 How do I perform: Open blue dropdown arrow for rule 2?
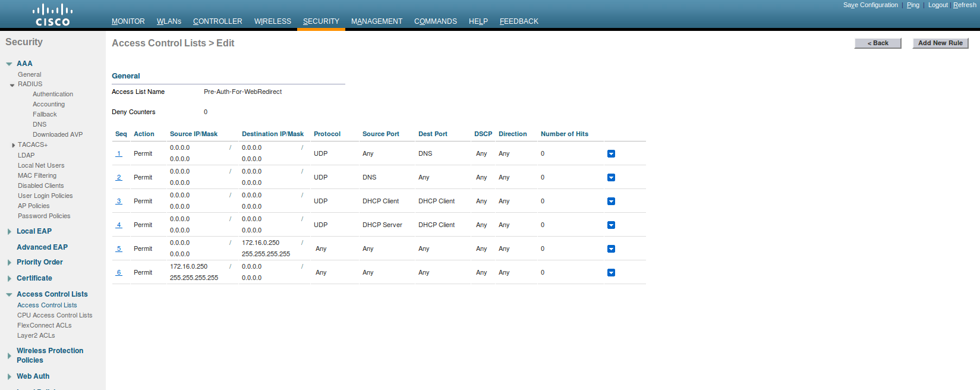611,178
